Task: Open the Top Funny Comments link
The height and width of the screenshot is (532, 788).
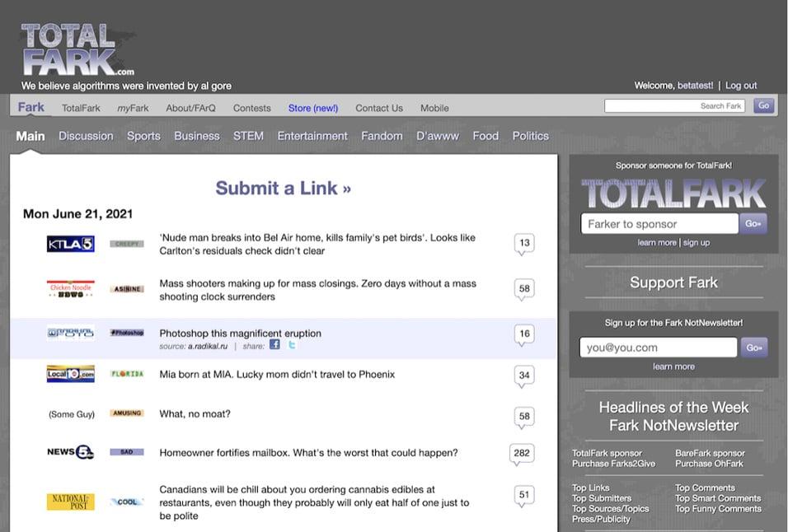Action: 718,509
